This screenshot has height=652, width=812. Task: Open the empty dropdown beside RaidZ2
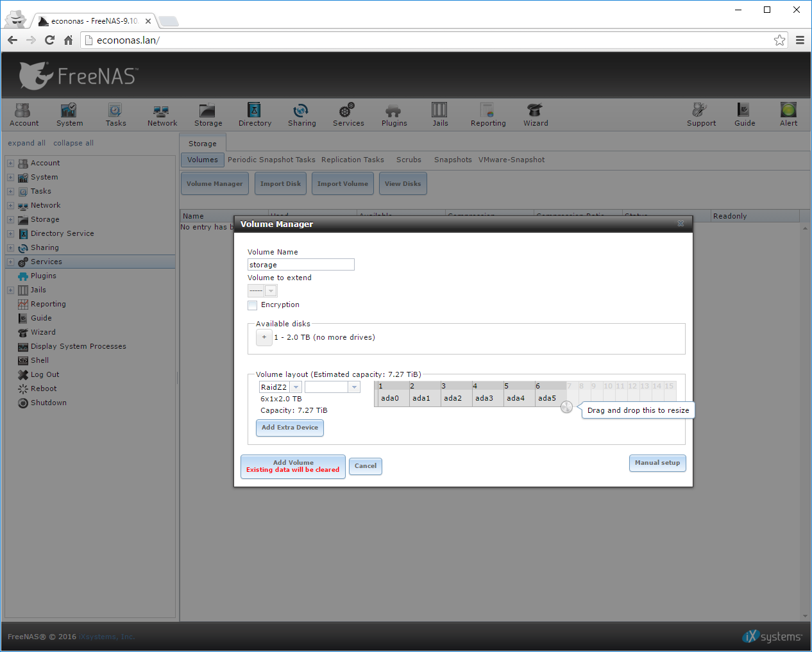tap(354, 387)
